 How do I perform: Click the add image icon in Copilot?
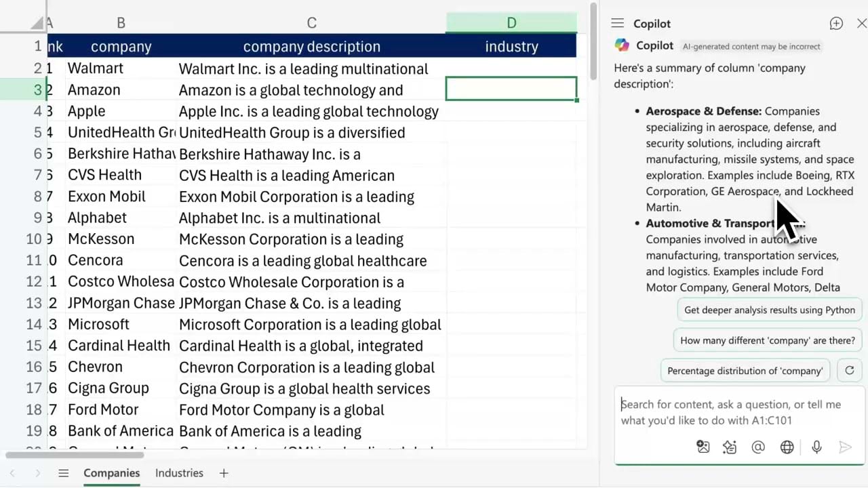pyautogui.click(x=703, y=447)
